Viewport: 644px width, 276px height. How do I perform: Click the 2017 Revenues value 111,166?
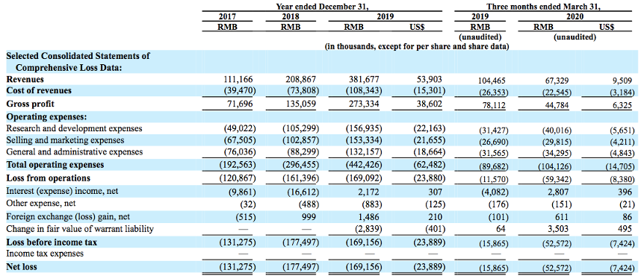tap(238, 79)
